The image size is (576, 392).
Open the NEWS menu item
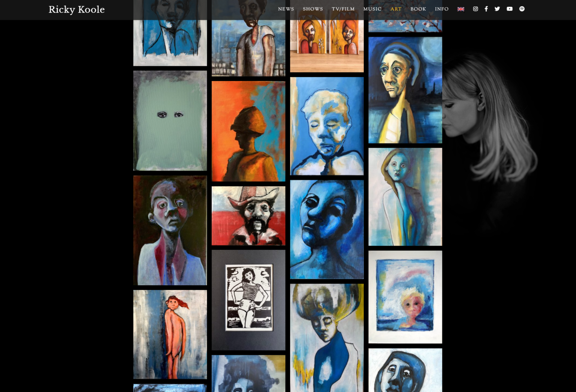click(286, 9)
